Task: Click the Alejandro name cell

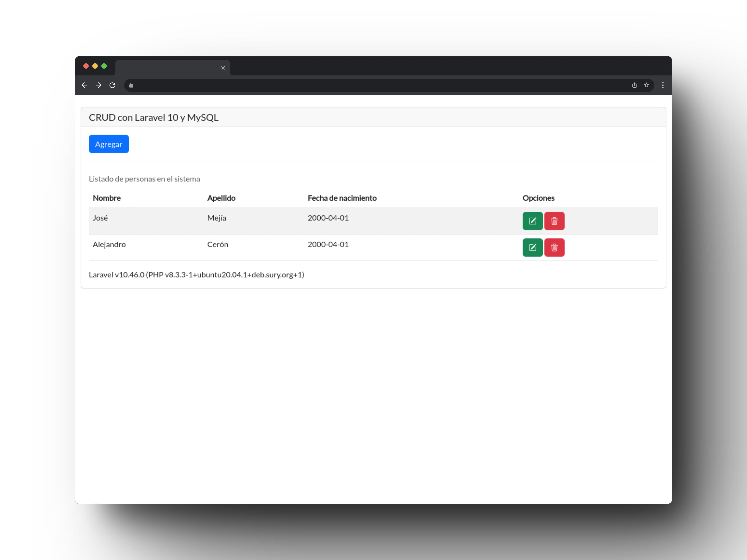Action: click(x=109, y=244)
